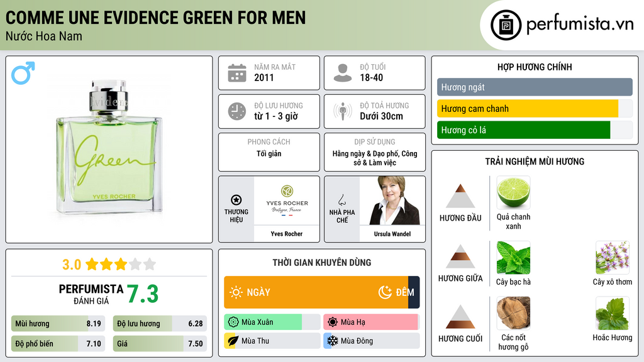Open the green perfume bottle image
The image size is (644, 362).
109,147
